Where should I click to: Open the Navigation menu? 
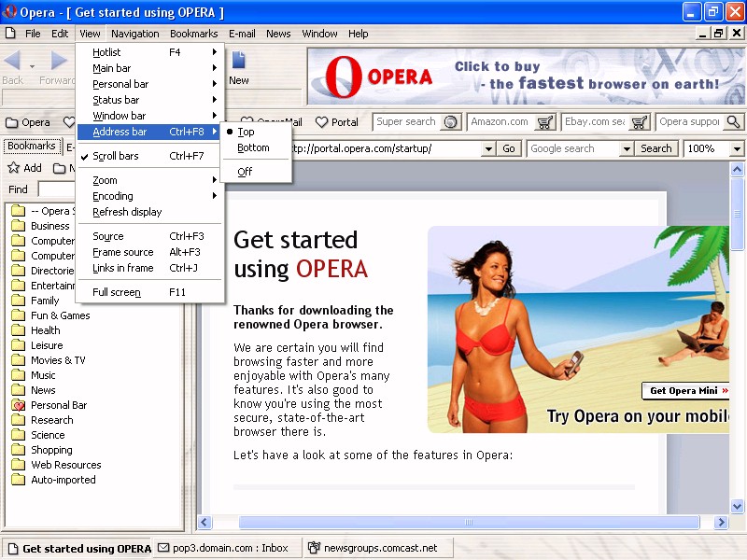tap(134, 34)
